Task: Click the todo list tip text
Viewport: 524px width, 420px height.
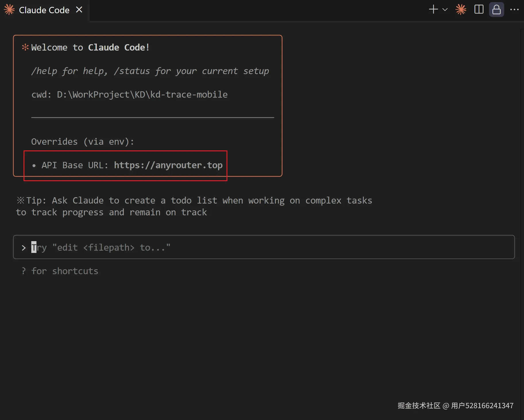Action: click(x=194, y=206)
